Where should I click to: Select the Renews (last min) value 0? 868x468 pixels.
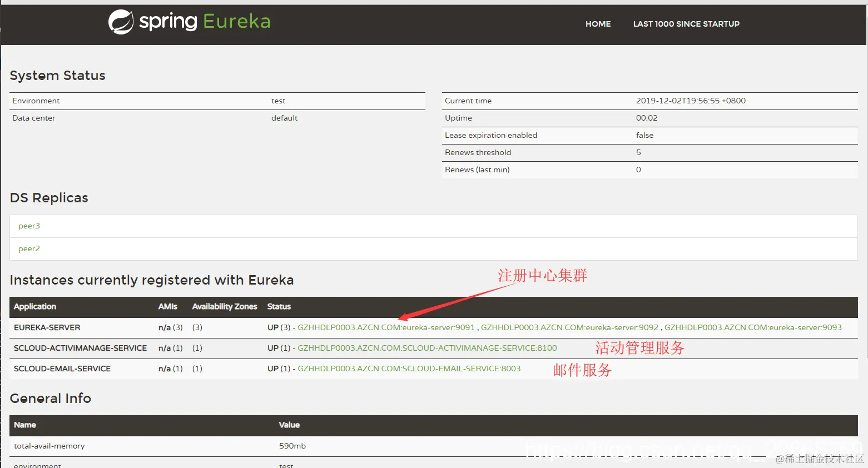[638, 170]
